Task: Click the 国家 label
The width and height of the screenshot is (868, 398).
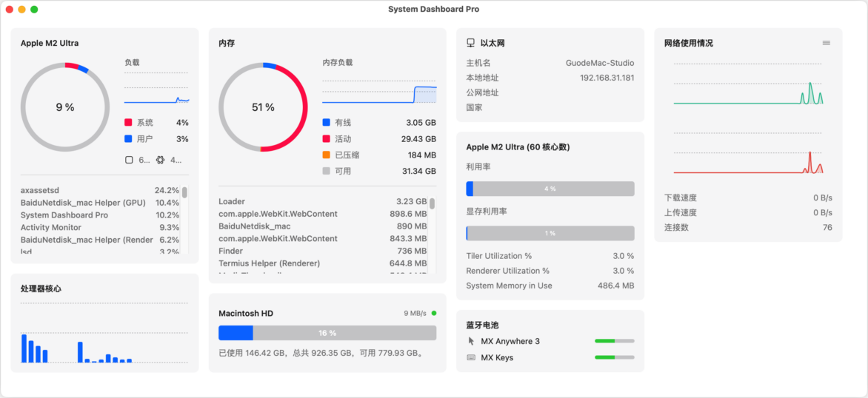Action: click(x=475, y=107)
